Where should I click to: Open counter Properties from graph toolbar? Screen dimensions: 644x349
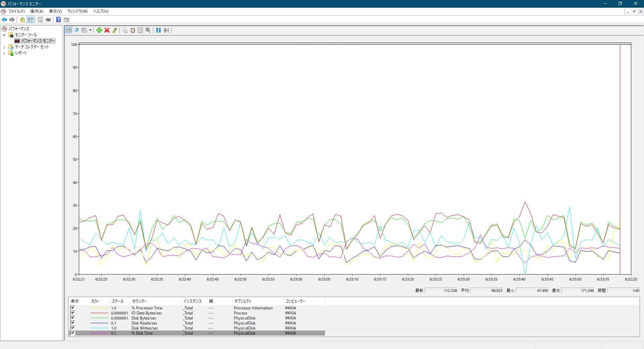[140, 30]
